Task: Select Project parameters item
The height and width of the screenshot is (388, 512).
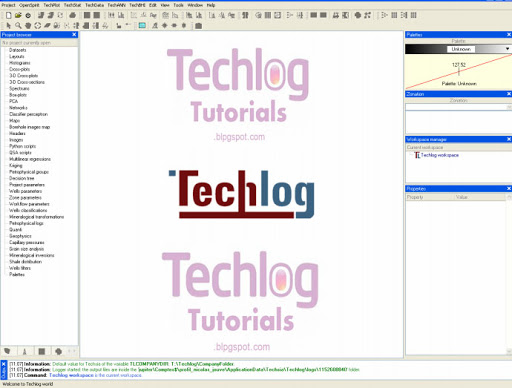Action: [27, 185]
